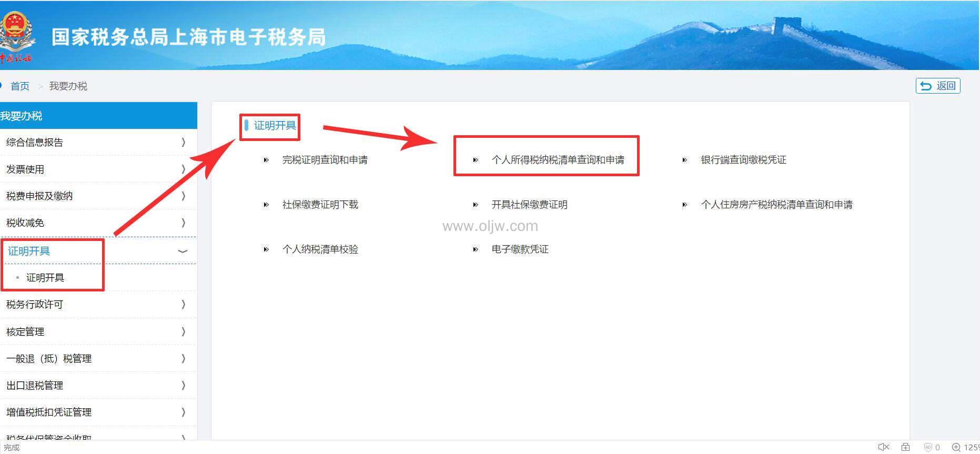Collapse the 证明开具 sidebar section

tap(183, 251)
